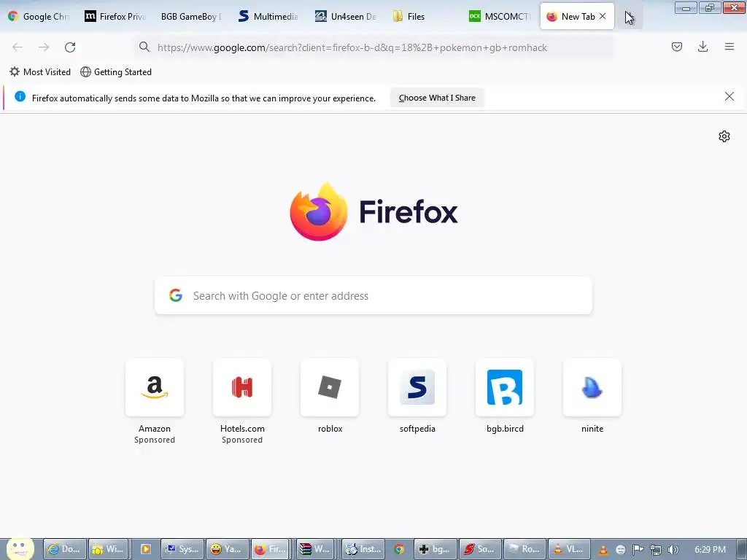Open the Downloads panel icon

click(x=703, y=47)
